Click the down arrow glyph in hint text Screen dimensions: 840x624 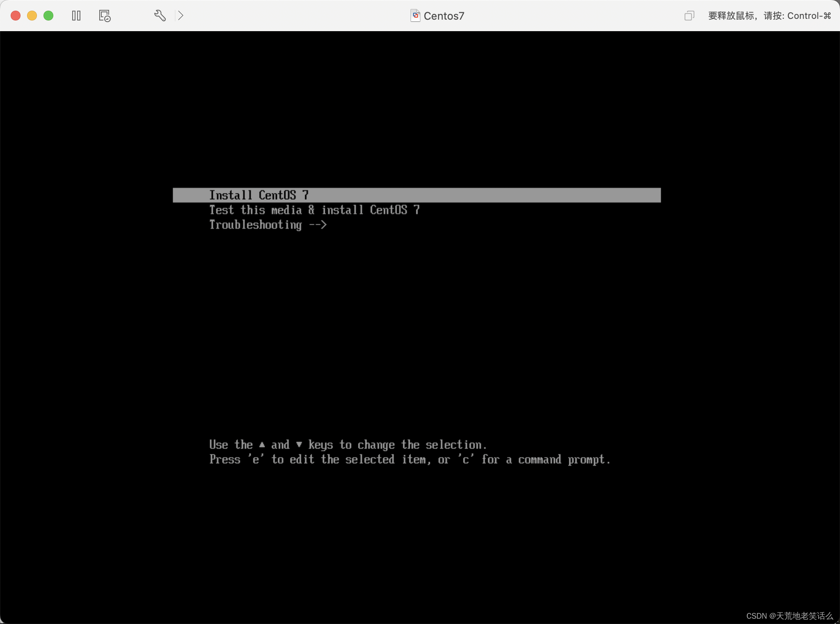pyautogui.click(x=299, y=445)
